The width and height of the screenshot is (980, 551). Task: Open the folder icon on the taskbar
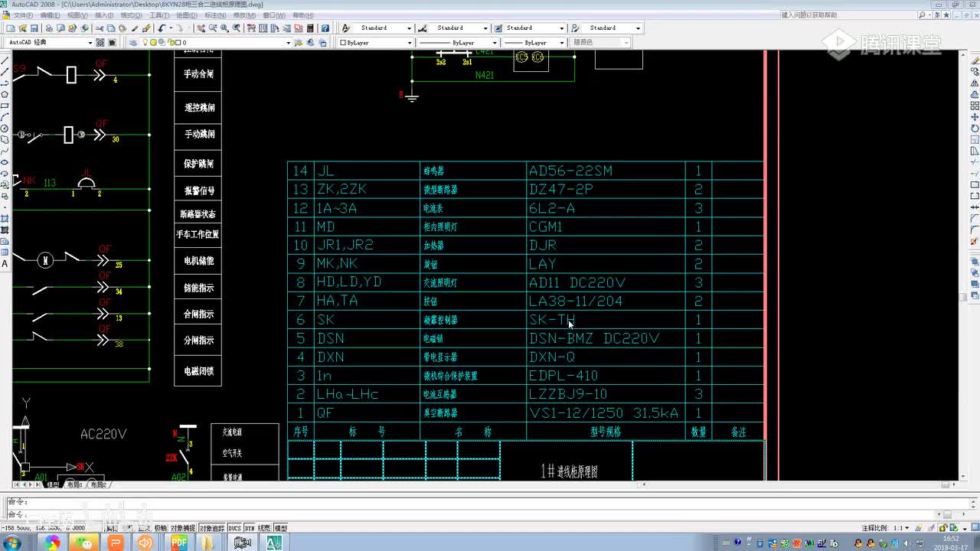pyautogui.click(x=209, y=543)
